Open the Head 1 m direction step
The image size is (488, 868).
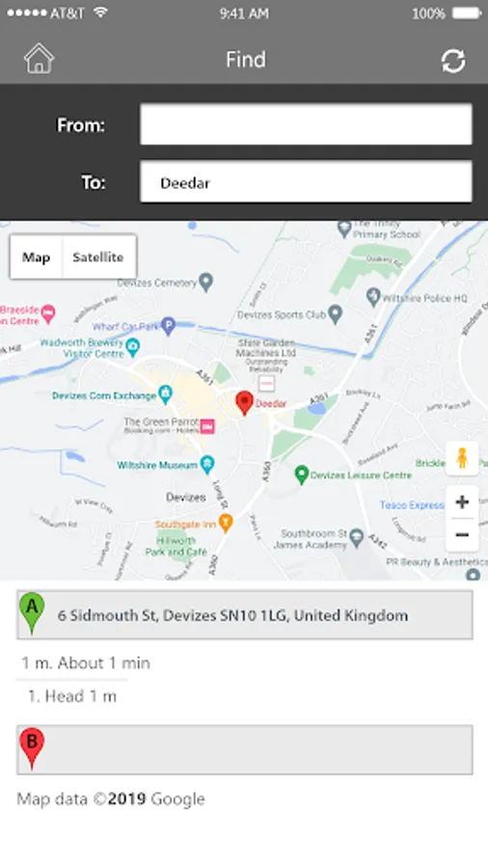click(x=72, y=696)
